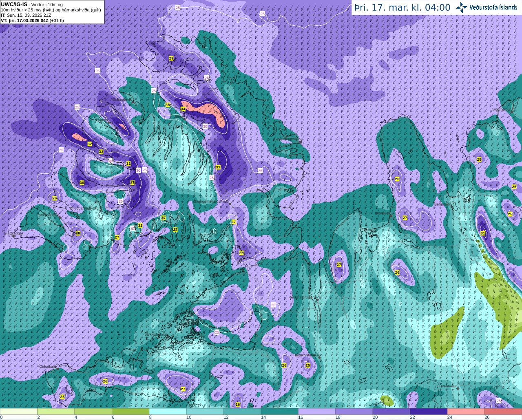This screenshot has height=420, width=522.
Task: Click the yellow 36 peak gust marker
Action: coord(167,105)
